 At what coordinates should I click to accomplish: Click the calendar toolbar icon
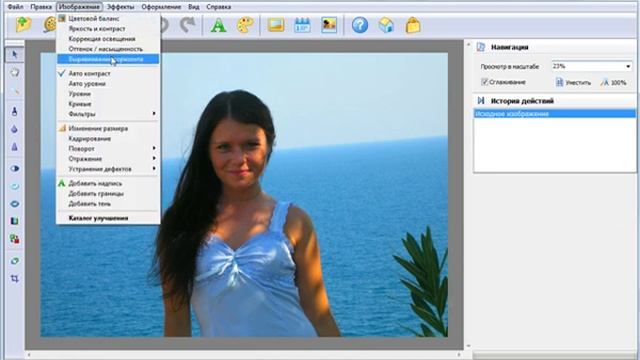[302, 25]
